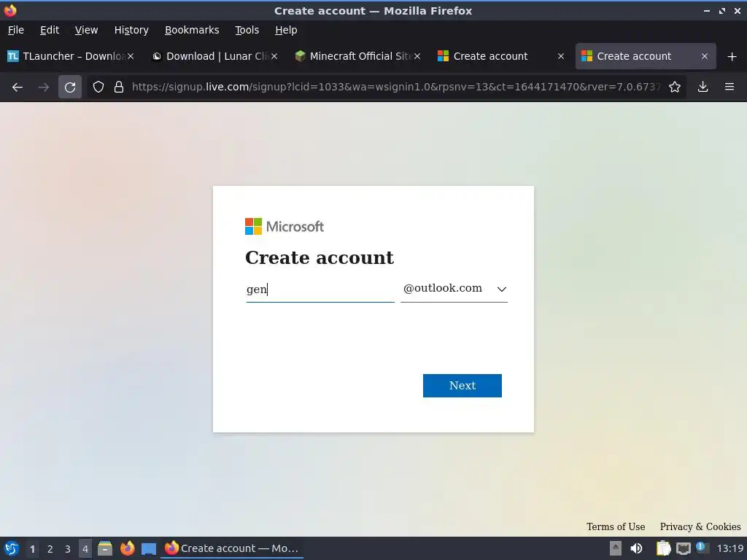Open the View menu
Image resolution: width=747 pixels, height=560 pixels.
[86, 30]
